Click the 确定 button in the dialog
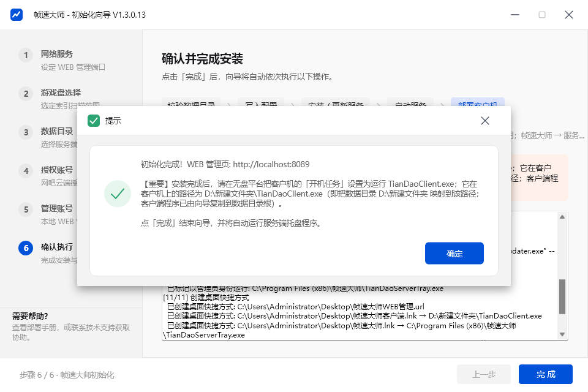Screen dimensions: 588x392 click(x=454, y=253)
